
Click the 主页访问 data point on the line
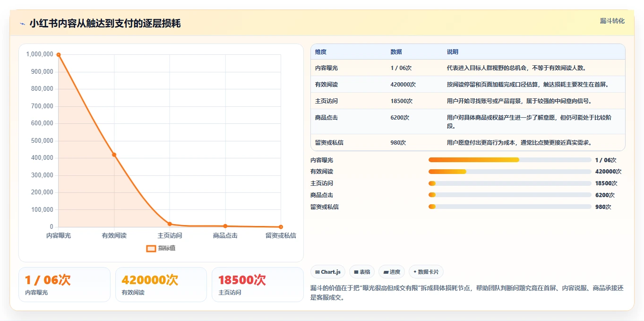[170, 224]
